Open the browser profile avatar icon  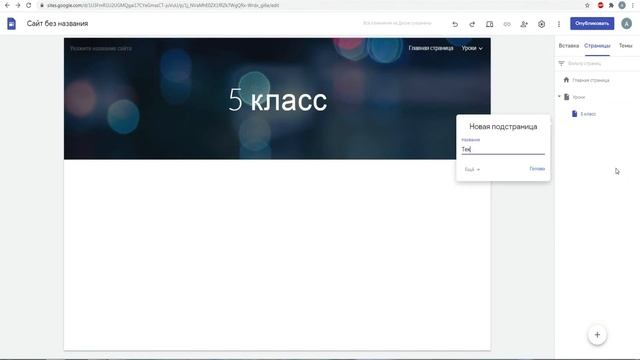622,5
